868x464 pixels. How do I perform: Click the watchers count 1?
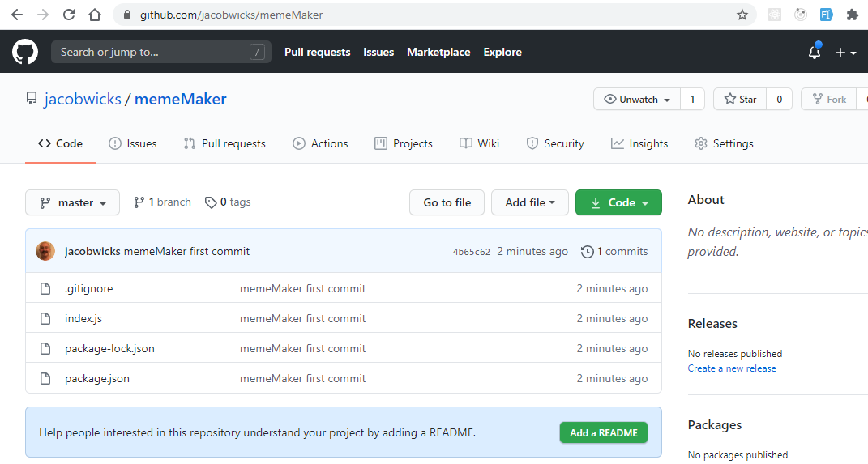pyautogui.click(x=692, y=99)
